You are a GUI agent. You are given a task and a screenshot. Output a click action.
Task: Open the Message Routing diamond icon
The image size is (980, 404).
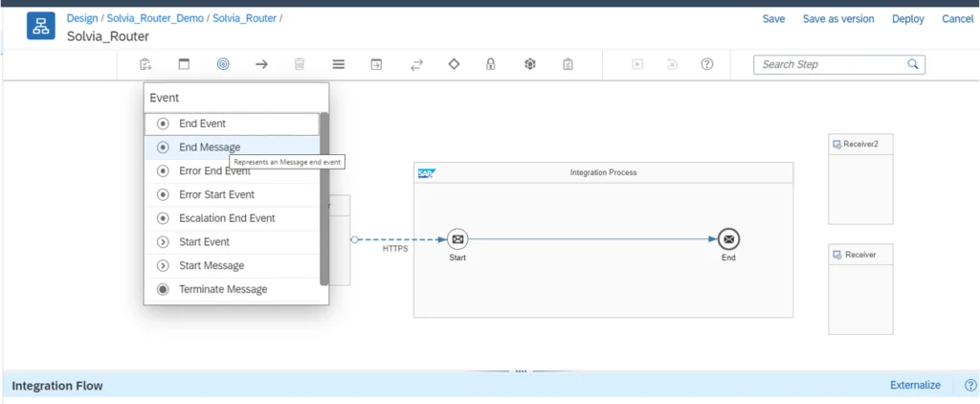coord(454,64)
